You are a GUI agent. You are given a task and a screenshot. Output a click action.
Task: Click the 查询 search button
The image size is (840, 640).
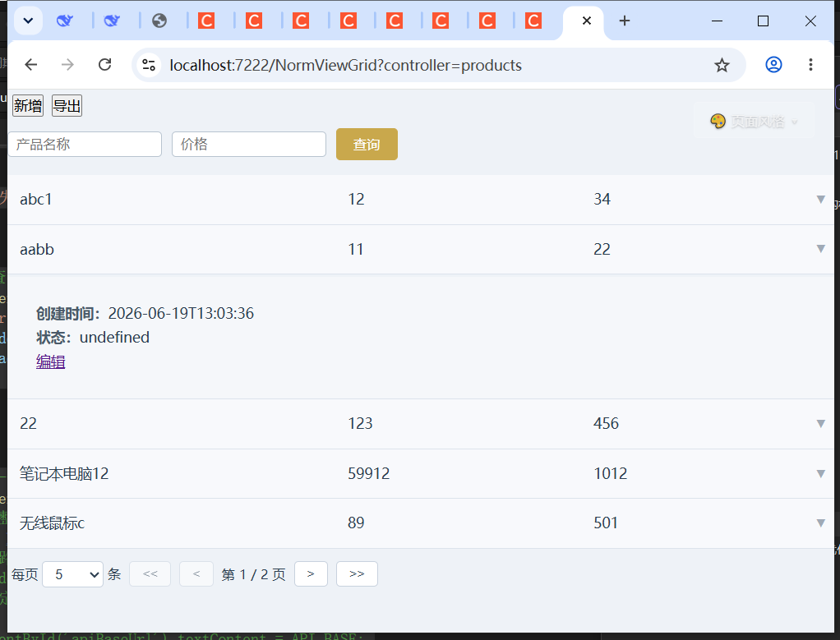[x=367, y=144]
